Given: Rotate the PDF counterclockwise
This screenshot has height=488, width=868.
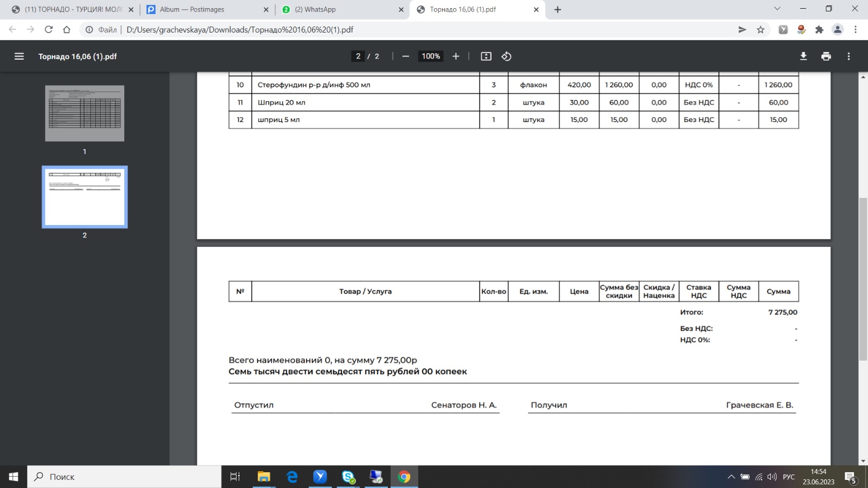Looking at the screenshot, I should pos(506,56).
